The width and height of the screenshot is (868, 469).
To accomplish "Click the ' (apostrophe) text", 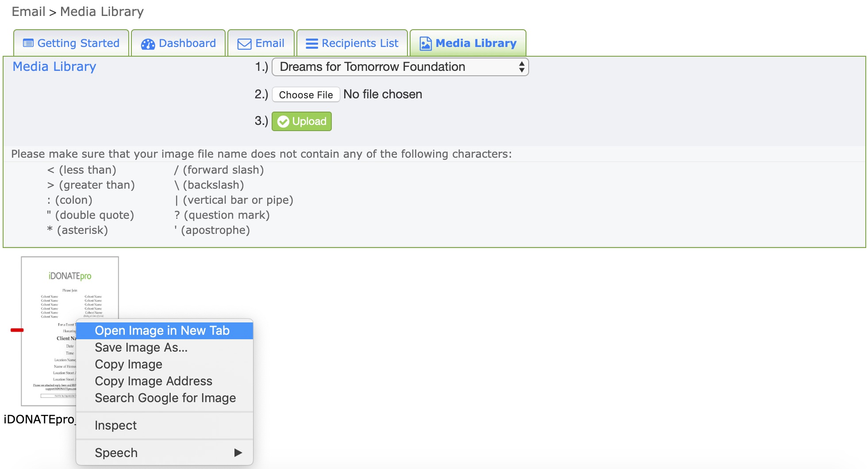I will (212, 230).
